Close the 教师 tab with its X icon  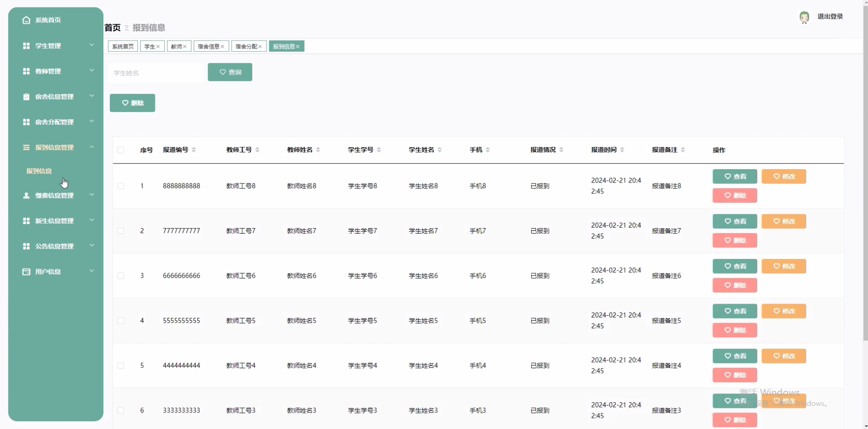(184, 47)
